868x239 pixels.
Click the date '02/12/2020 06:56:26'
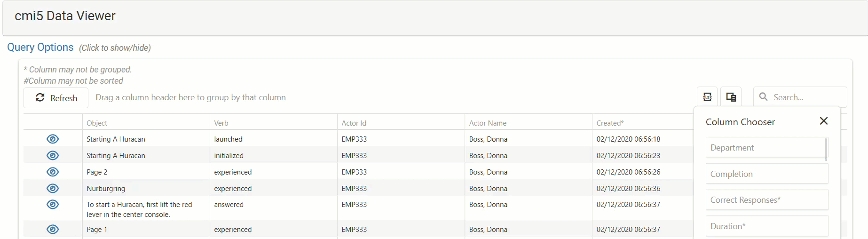(628, 172)
